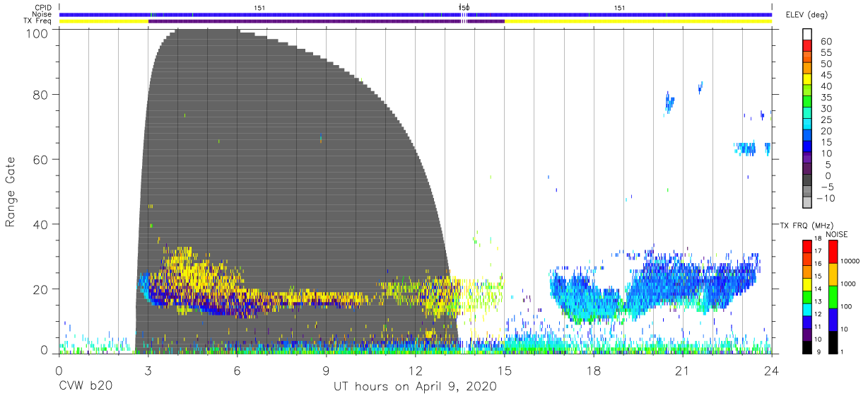Click the cyan TX FRQ segment between 12 and 13
Screen dimensions: 868x401
click(x=808, y=308)
